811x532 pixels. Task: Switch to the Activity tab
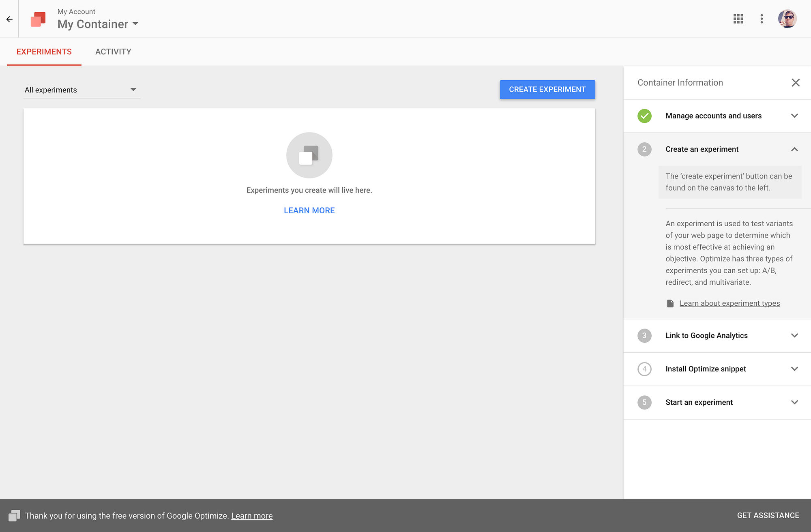(x=113, y=51)
